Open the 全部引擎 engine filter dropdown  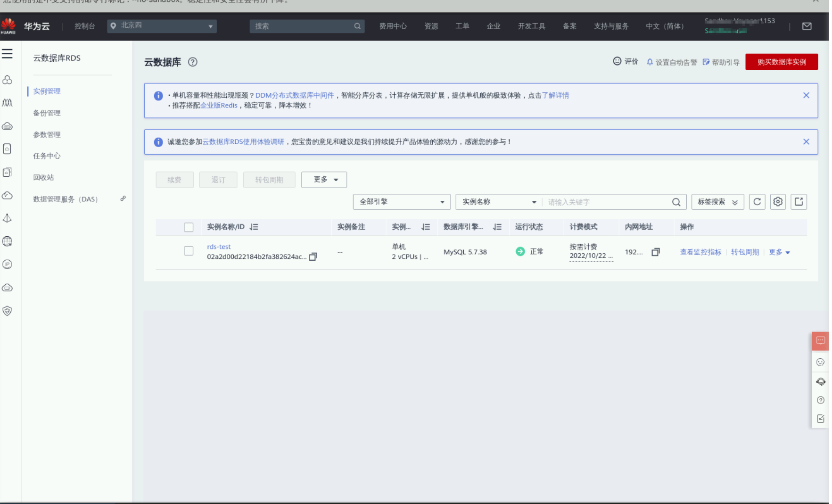point(402,202)
